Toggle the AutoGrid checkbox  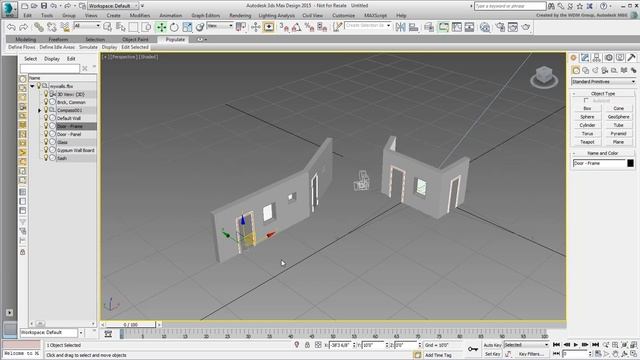pos(586,100)
